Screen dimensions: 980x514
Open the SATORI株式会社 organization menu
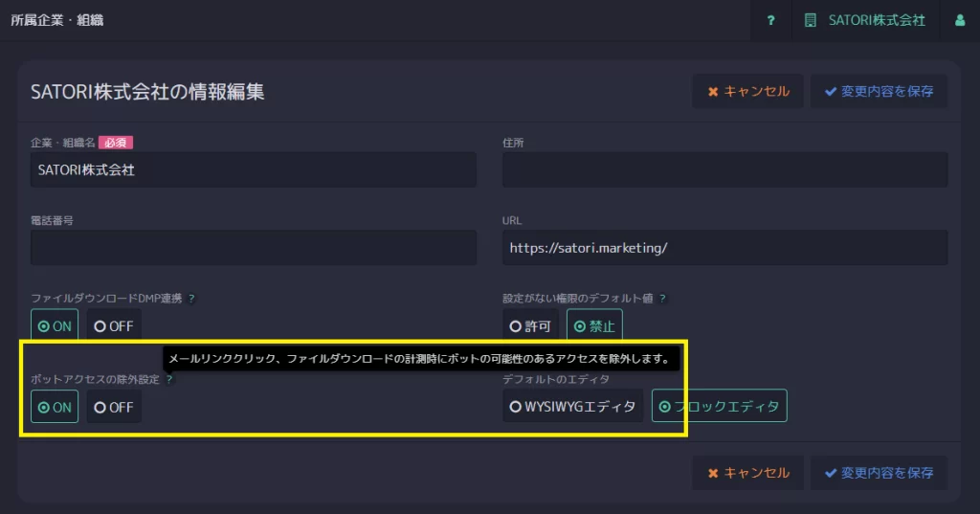pyautogui.click(x=865, y=21)
